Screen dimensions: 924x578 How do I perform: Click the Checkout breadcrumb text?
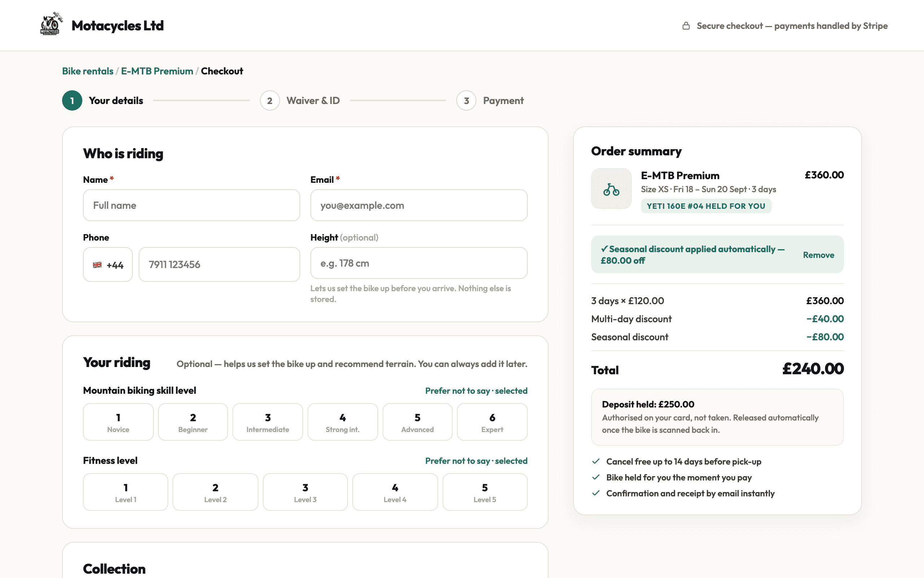tap(222, 71)
